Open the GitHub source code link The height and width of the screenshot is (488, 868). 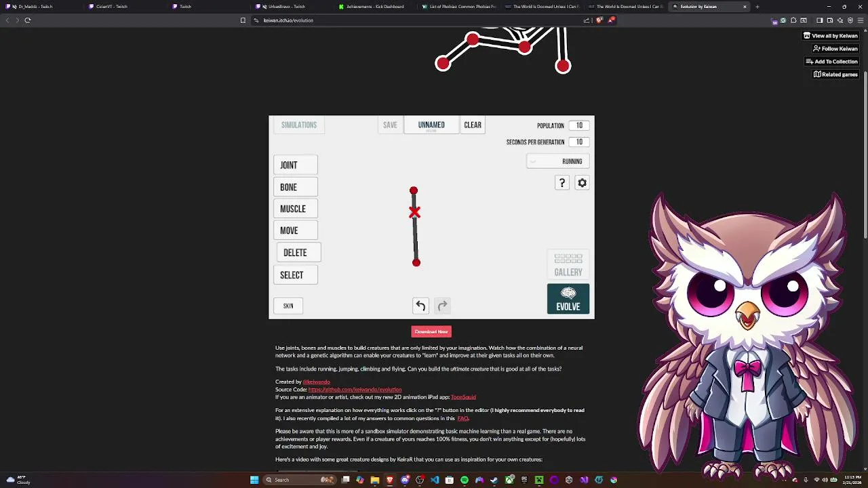tap(355, 390)
